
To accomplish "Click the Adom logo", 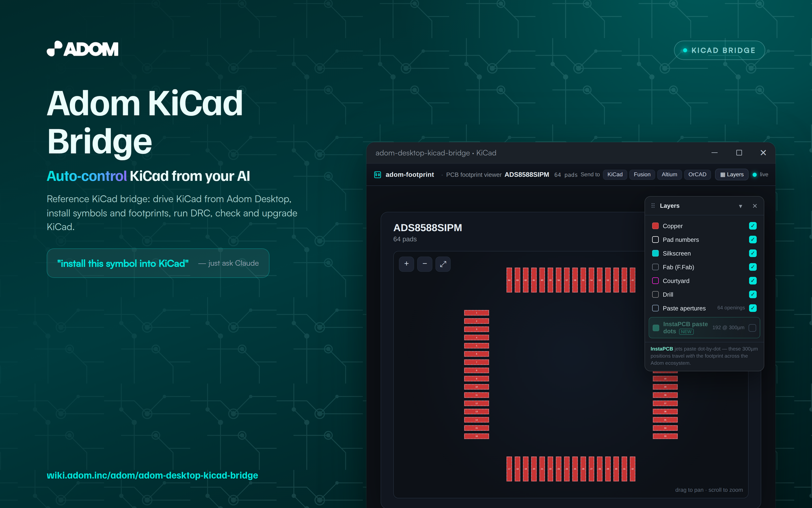I will (x=82, y=49).
